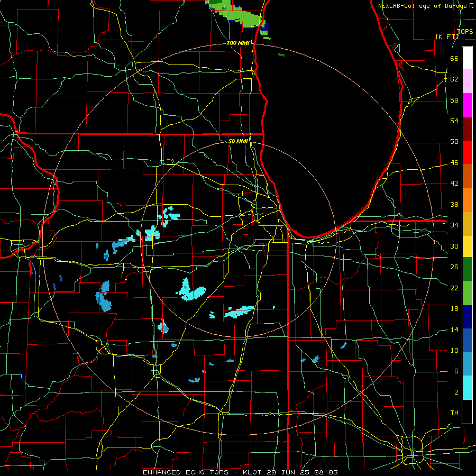The height and width of the screenshot is (476, 476).
Task: Pick the gold legend swatch
Action: click(x=467, y=224)
